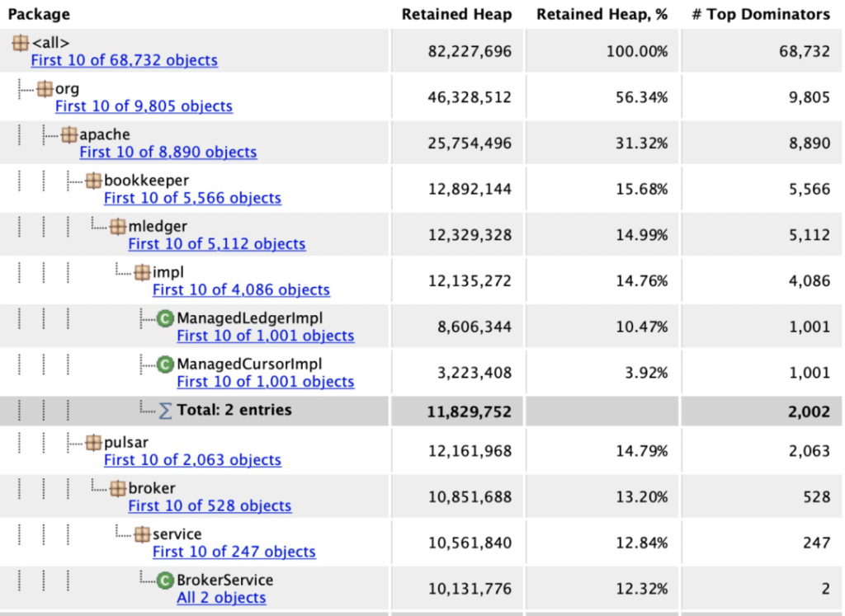Select the 'ManagedLedgerImpl' class label
Image resolution: width=845 pixels, height=616 pixels.
(x=249, y=318)
